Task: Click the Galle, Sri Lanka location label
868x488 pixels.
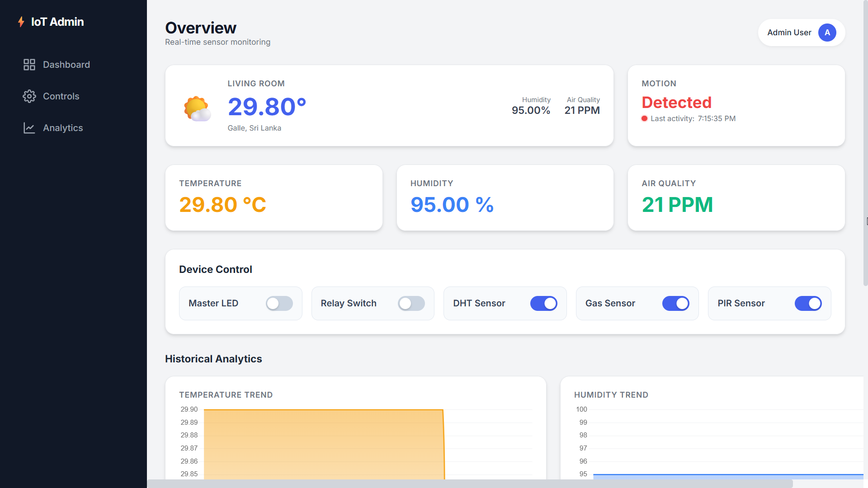Action: [254, 128]
